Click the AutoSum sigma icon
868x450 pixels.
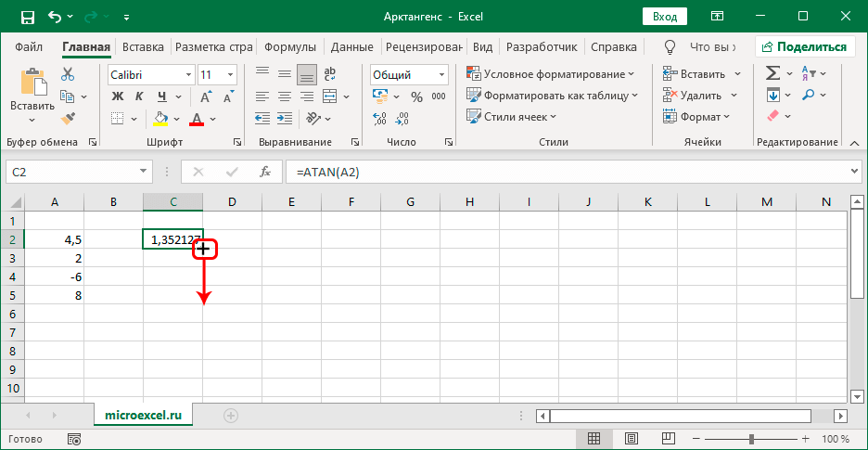(x=772, y=74)
